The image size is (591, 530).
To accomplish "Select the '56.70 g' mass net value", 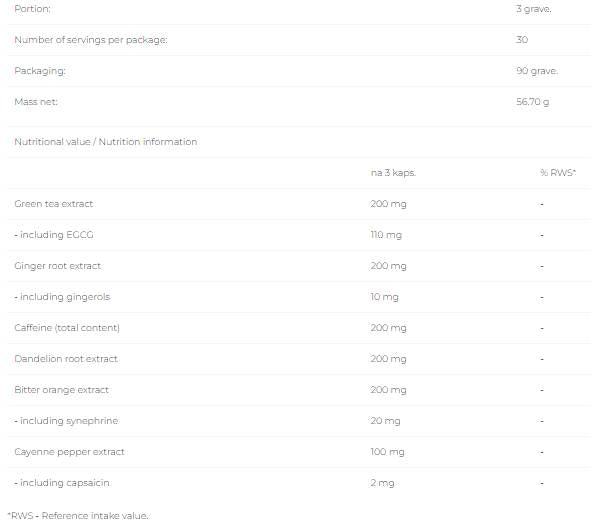I will coord(533,102).
